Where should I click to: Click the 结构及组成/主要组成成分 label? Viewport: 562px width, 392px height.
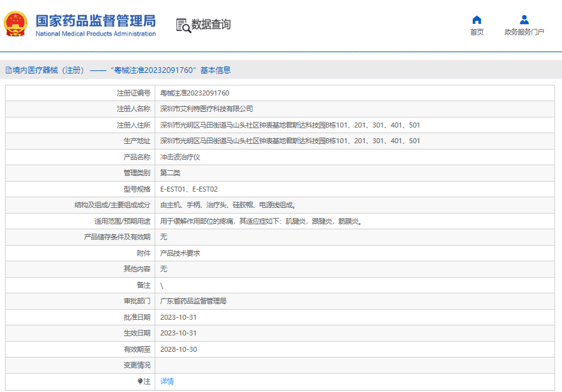point(113,205)
